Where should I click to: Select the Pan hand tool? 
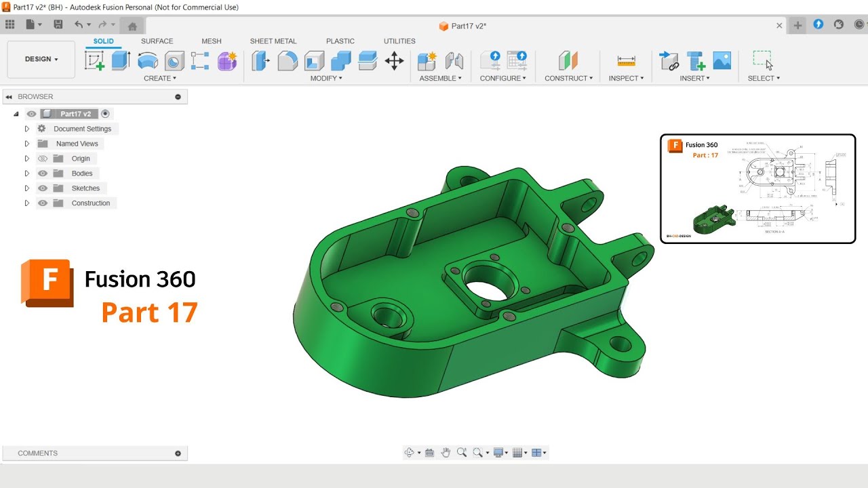coord(446,453)
